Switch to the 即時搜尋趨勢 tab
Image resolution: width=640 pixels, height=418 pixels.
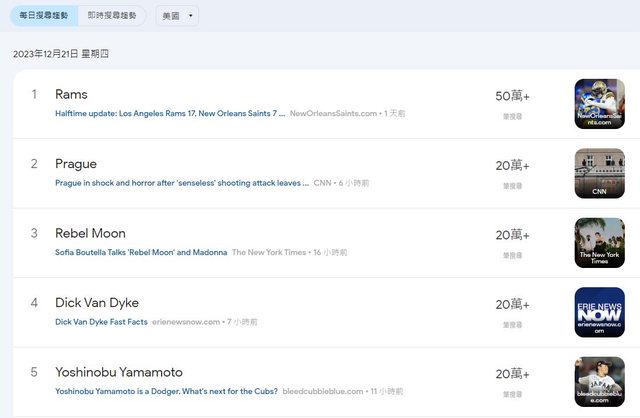[111, 16]
